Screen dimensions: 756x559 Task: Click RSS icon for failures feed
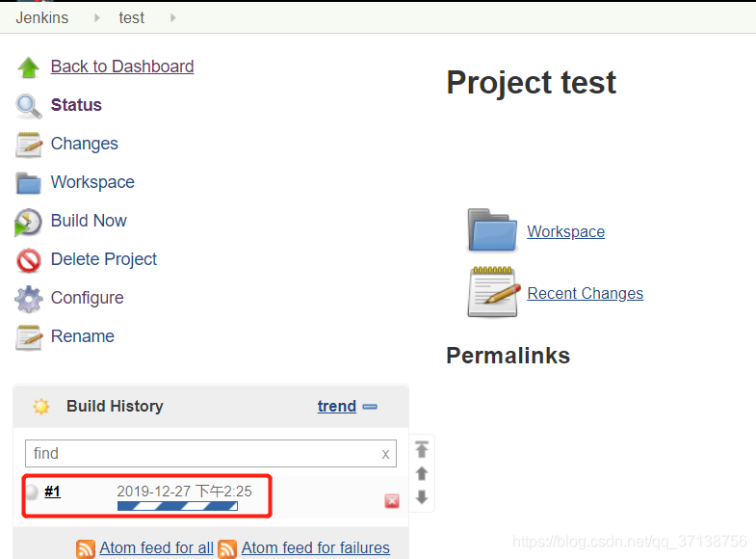(x=227, y=548)
